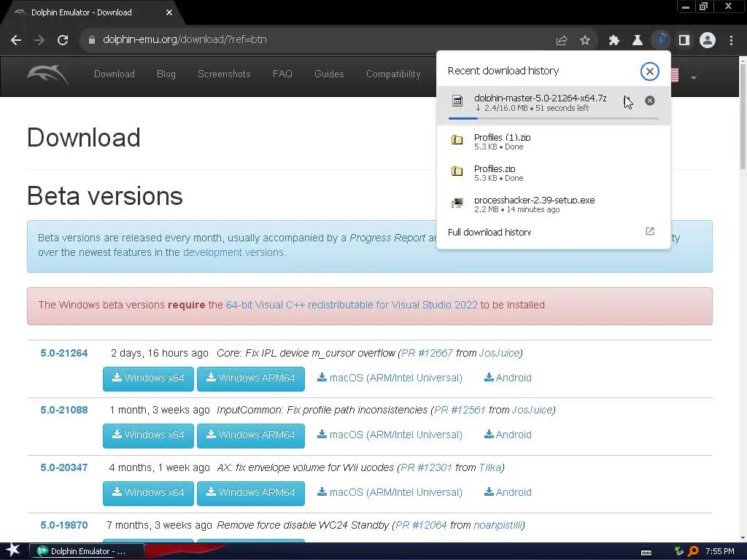Download Windows x64 for version 5.0-20347
This screenshot has height=560, width=747.
click(x=148, y=494)
